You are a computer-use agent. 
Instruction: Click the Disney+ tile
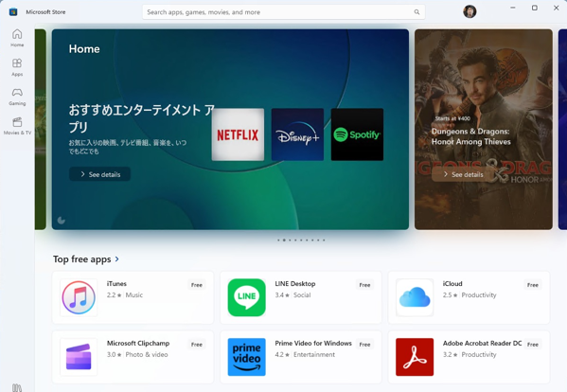click(297, 134)
